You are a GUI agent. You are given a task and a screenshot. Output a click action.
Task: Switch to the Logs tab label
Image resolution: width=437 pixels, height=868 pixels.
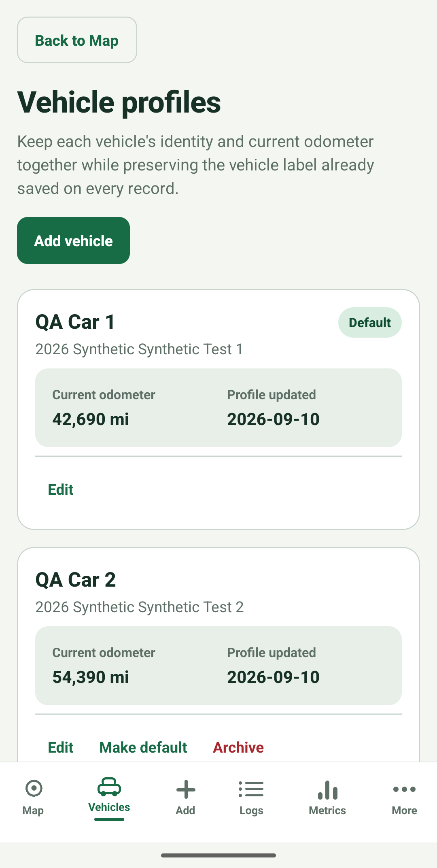tap(251, 811)
